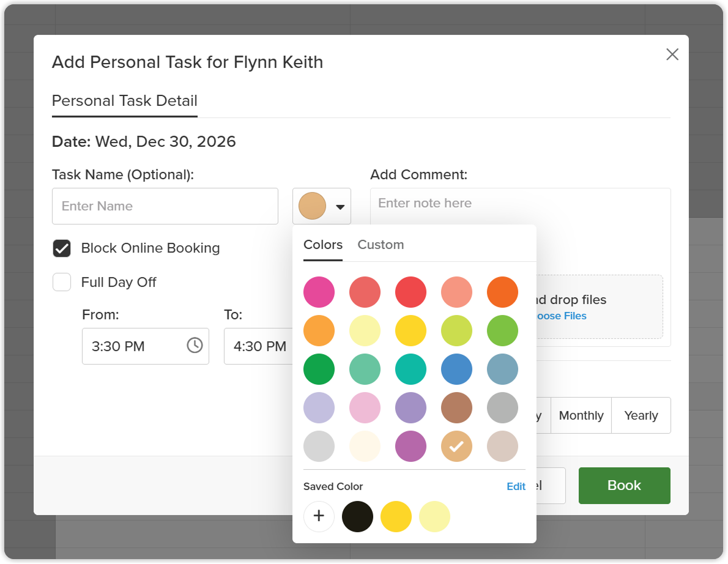Pick the light gray swatch in bottom row
Screen dimensions: 728x564
pos(319,446)
